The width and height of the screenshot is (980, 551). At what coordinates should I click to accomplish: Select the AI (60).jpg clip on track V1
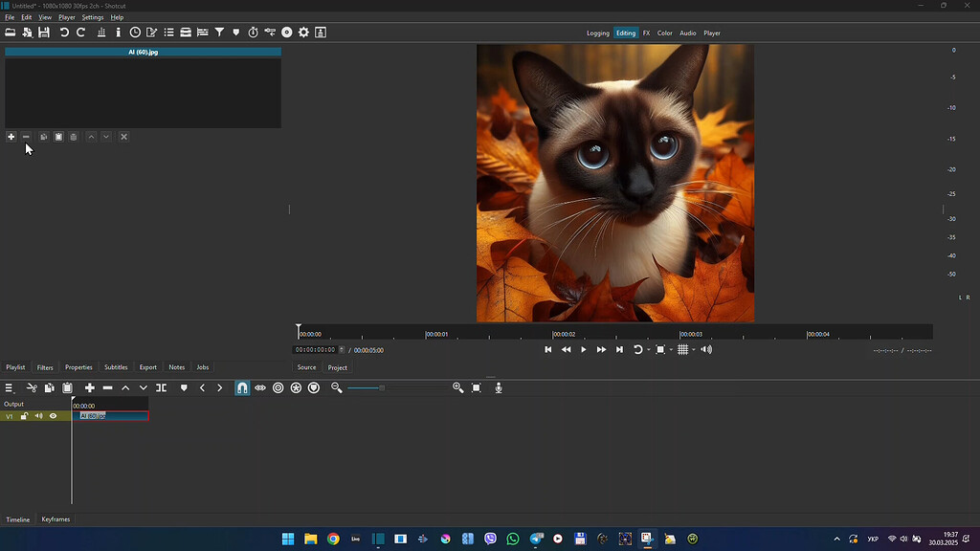tap(111, 416)
